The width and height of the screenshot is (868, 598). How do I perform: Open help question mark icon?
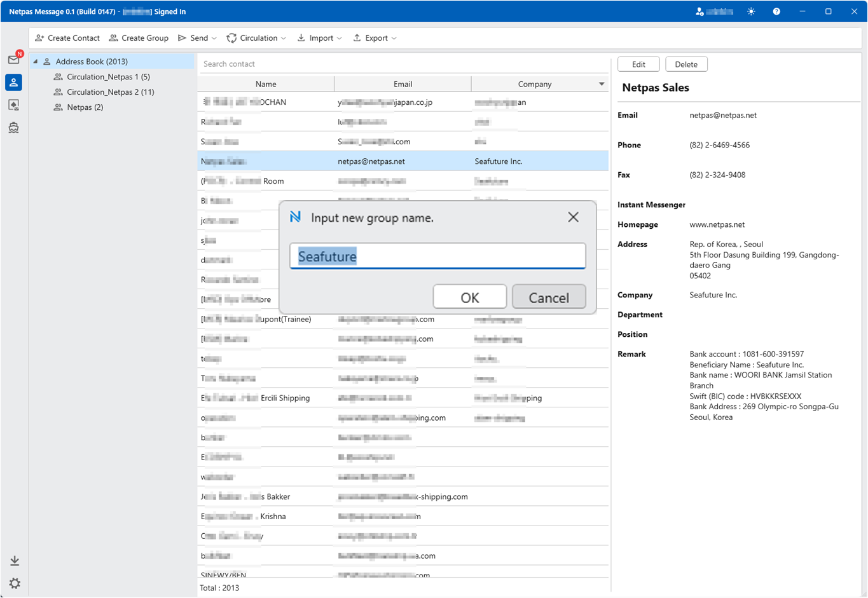[x=776, y=11]
